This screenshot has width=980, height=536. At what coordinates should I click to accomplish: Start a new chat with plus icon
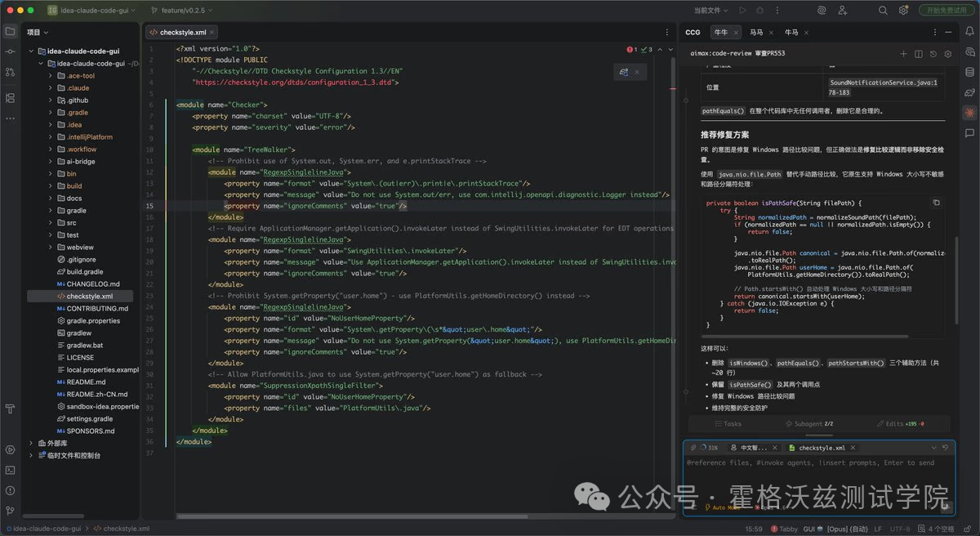click(903, 54)
